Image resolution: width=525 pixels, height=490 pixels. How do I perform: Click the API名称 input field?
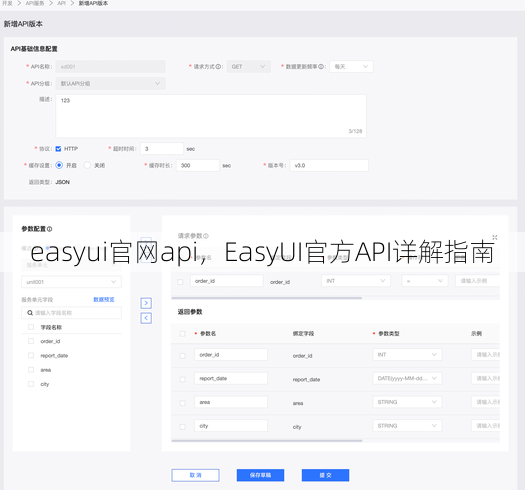point(110,67)
